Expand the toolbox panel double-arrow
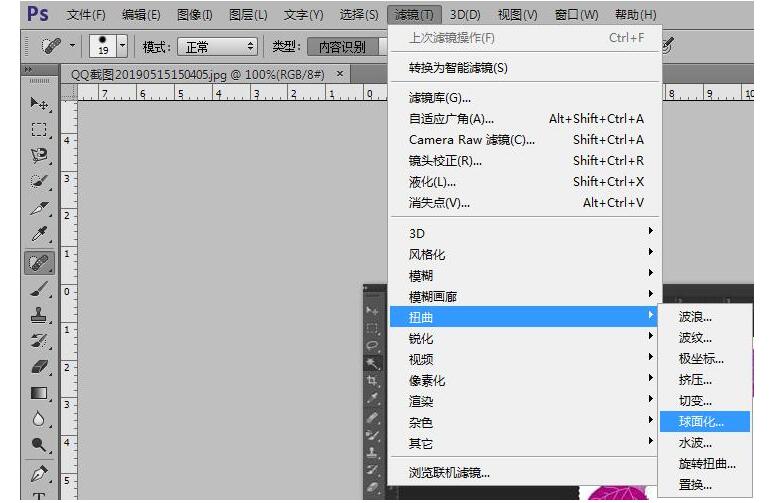The width and height of the screenshot is (775, 503). click(28, 70)
